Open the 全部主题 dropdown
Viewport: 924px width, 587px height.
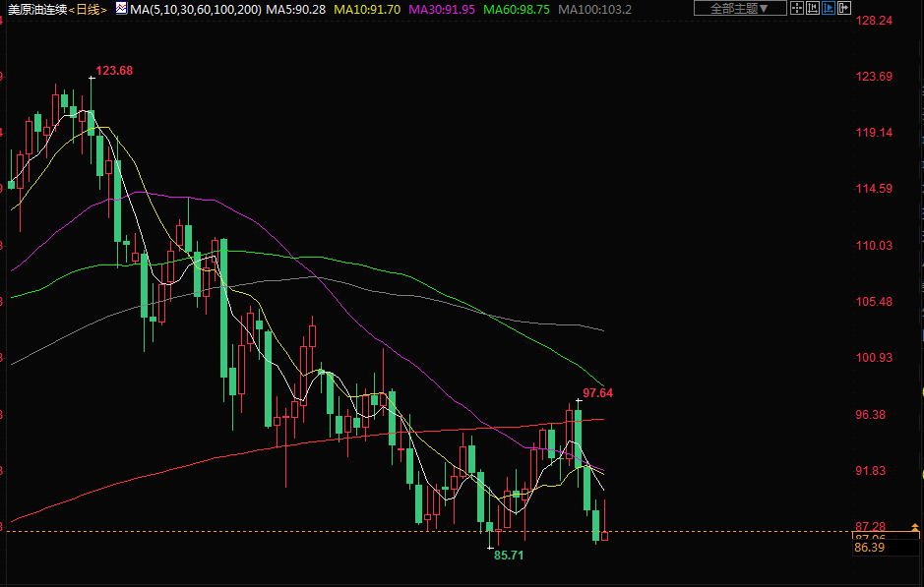pos(740,9)
